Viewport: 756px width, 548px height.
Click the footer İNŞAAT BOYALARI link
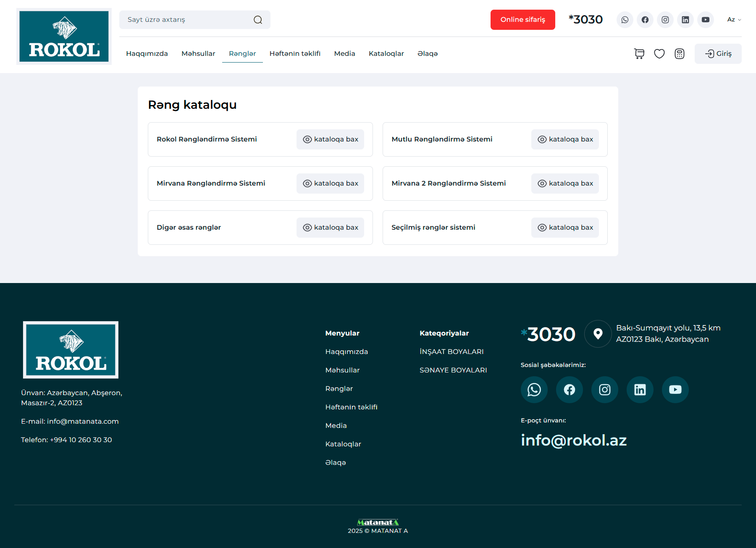tap(451, 352)
